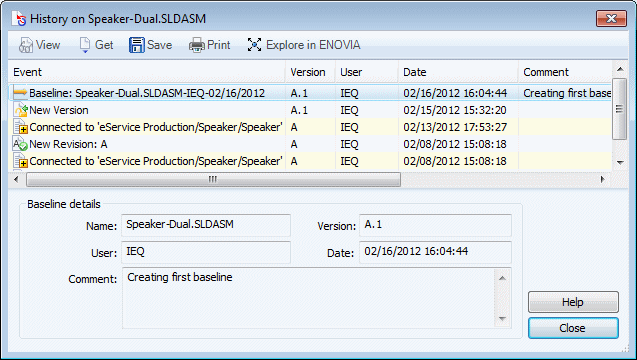
Task: Click the Close button
Action: pos(573,328)
